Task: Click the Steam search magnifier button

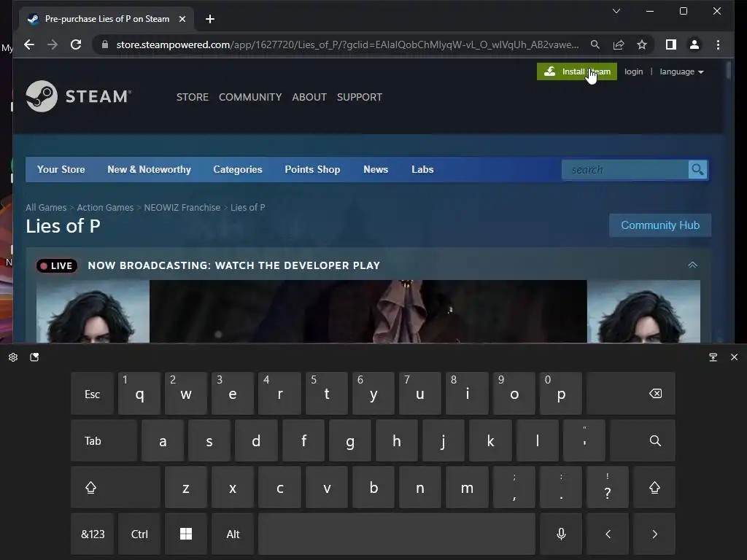Action: [x=698, y=169]
